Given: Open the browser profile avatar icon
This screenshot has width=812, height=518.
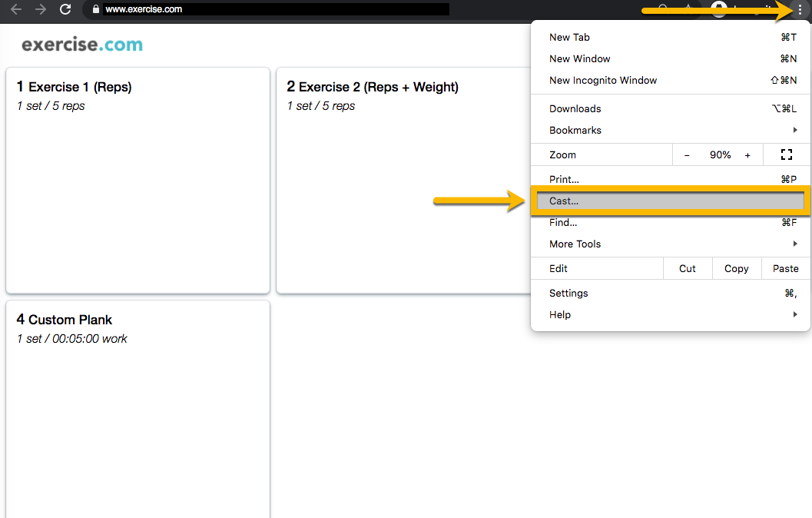Looking at the screenshot, I should click(718, 9).
